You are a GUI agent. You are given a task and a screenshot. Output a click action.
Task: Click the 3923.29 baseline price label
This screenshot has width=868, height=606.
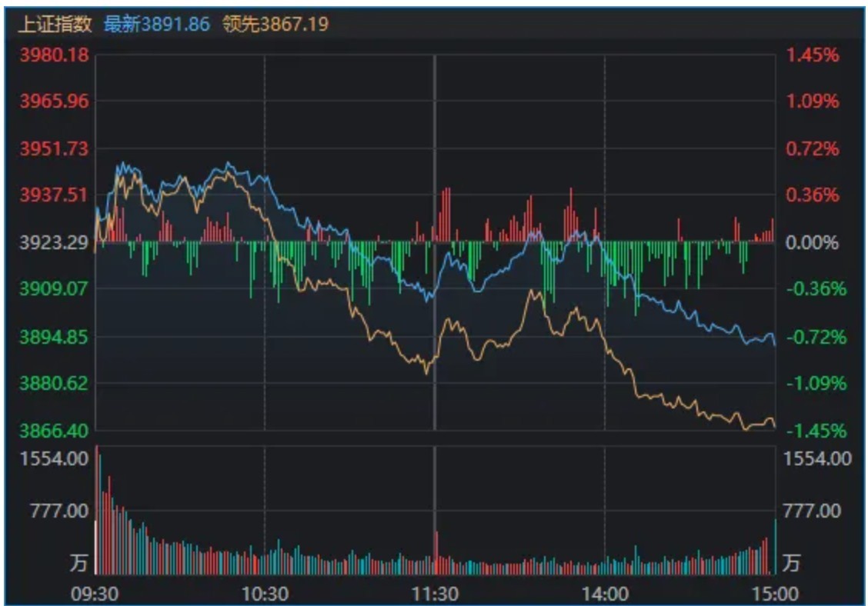pos(54,242)
